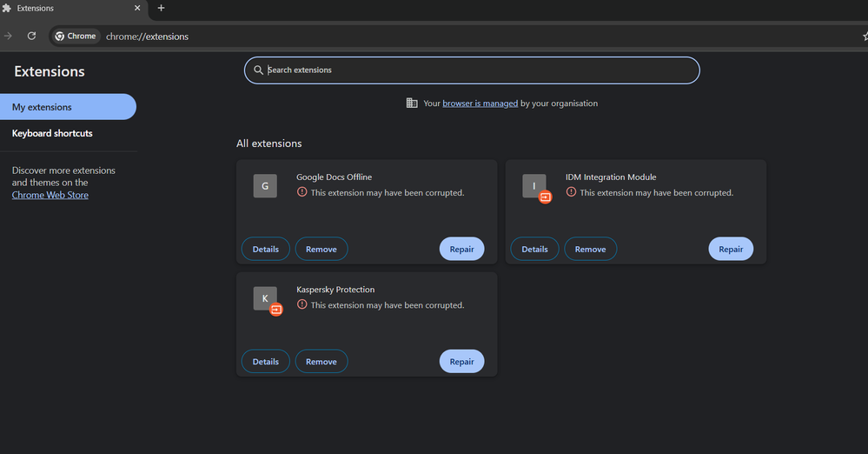Screen dimensions: 868x454
Task: Repair the Google Docs Offline extension
Action: (x=461, y=249)
